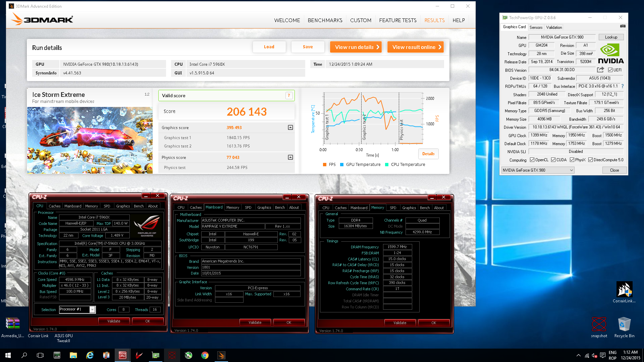Click the red wing ASUS taskbar icon

tap(139, 355)
